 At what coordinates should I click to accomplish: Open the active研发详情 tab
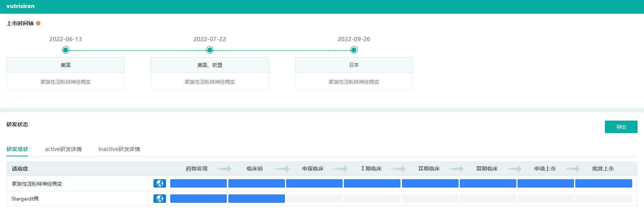(x=63, y=149)
